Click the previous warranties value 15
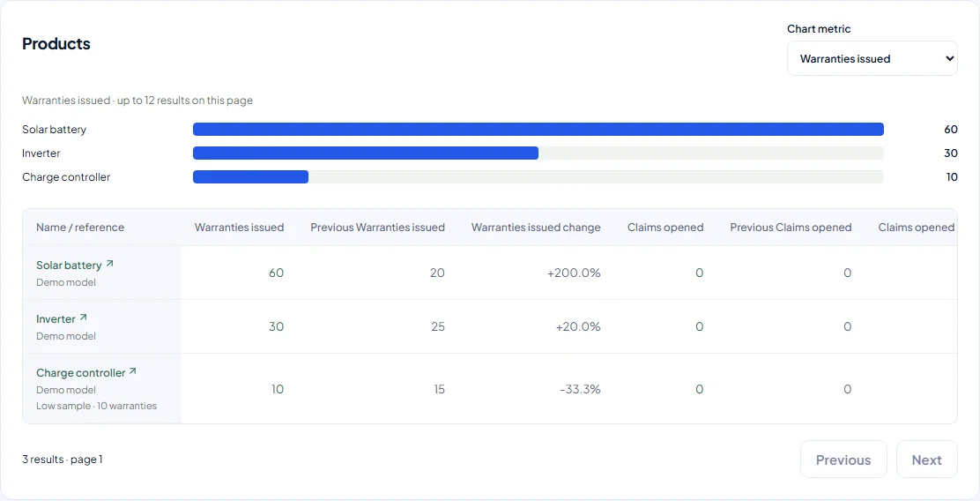 coord(440,389)
